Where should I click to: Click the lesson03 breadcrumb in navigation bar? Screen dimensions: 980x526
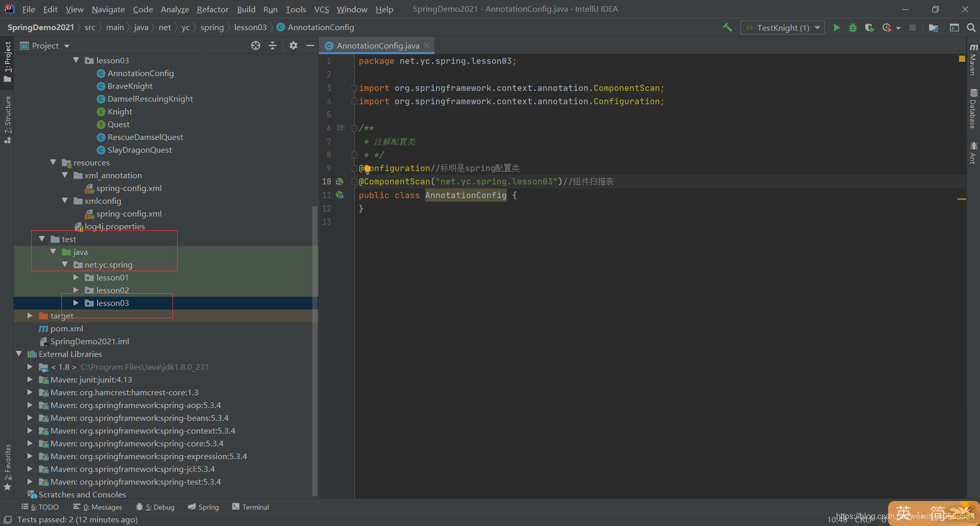pos(250,28)
